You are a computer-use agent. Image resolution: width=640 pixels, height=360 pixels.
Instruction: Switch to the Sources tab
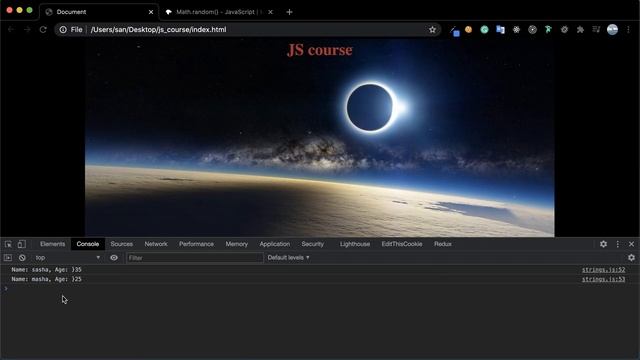click(122, 244)
